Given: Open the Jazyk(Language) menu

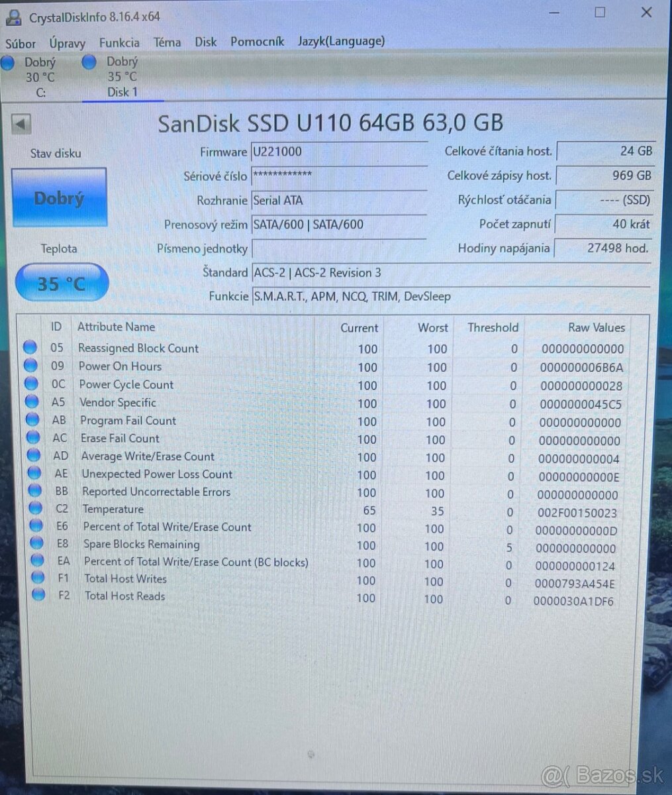Looking at the screenshot, I should [341, 41].
